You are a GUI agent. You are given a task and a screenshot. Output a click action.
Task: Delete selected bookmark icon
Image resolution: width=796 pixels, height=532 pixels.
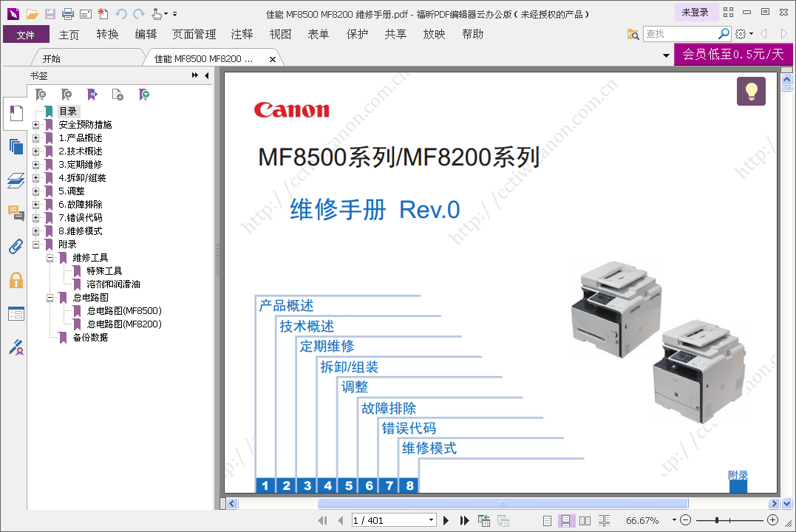(41, 95)
